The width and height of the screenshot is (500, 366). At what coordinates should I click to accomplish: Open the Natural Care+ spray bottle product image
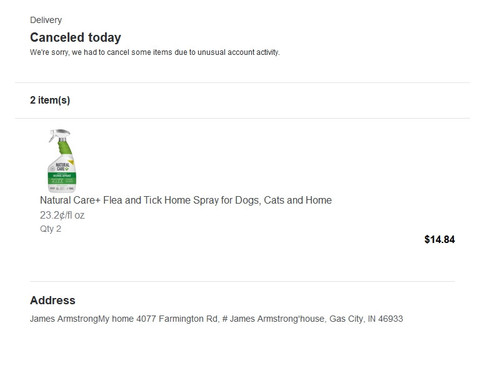[62, 160]
